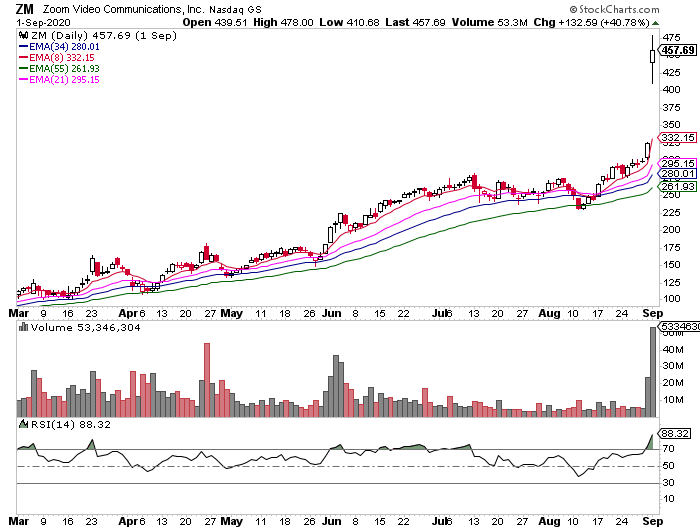This screenshot has height=530, width=700.
Task: Click the May label on price chart date axis
Action: (231, 313)
